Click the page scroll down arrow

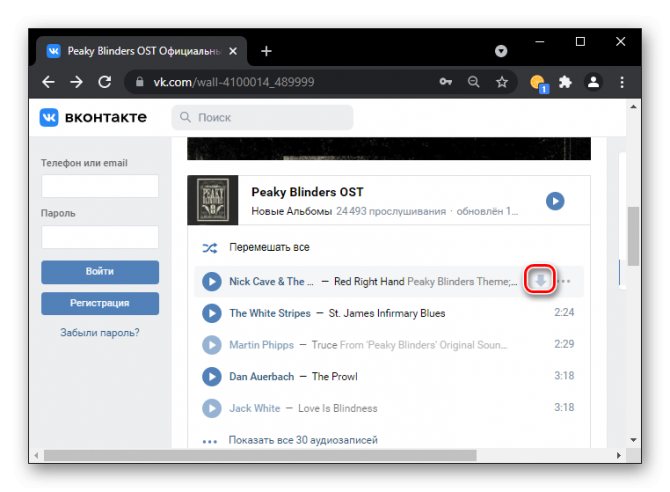pos(633,439)
